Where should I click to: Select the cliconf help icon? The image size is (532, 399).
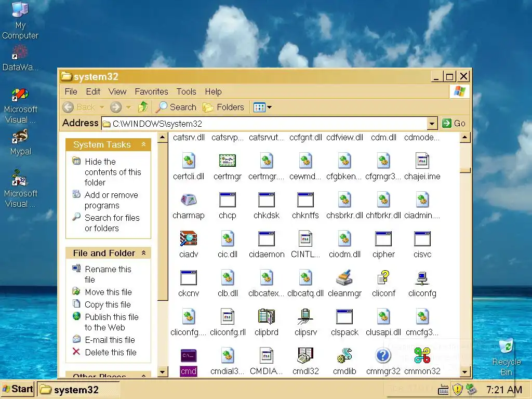click(383, 277)
